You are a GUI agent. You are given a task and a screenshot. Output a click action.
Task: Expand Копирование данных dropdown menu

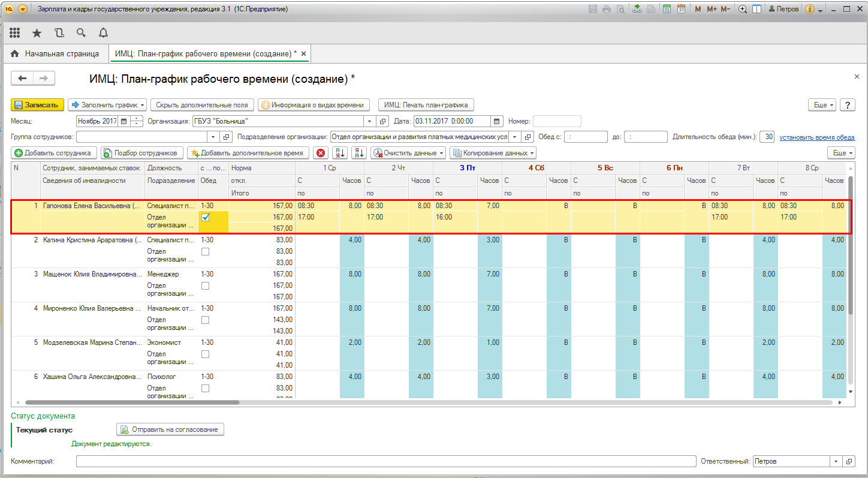click(493, 153)
